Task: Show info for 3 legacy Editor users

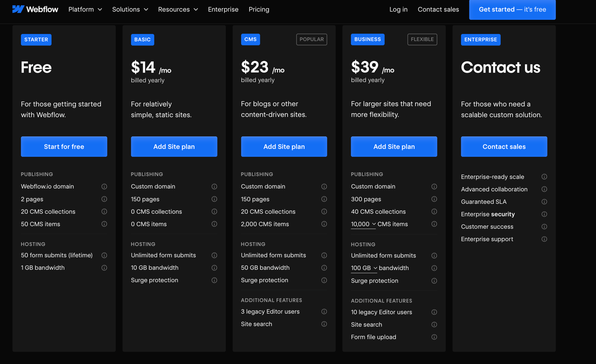Action: 324,312
